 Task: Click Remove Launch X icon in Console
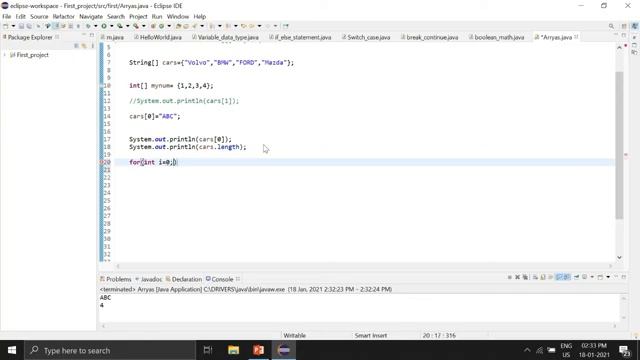point(518,277)
